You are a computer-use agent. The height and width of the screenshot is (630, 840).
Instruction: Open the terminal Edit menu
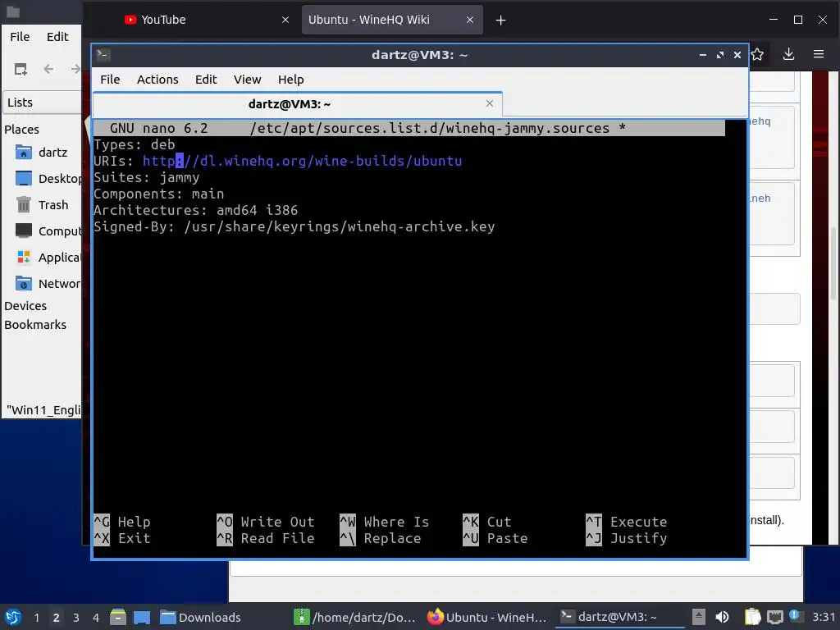[206, 80]
